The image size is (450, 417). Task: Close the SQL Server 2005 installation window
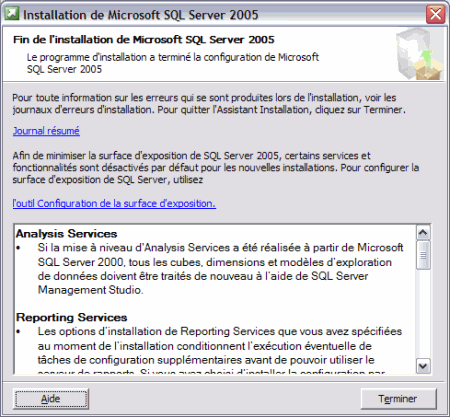pyautogui.click(x=436, y=14)
